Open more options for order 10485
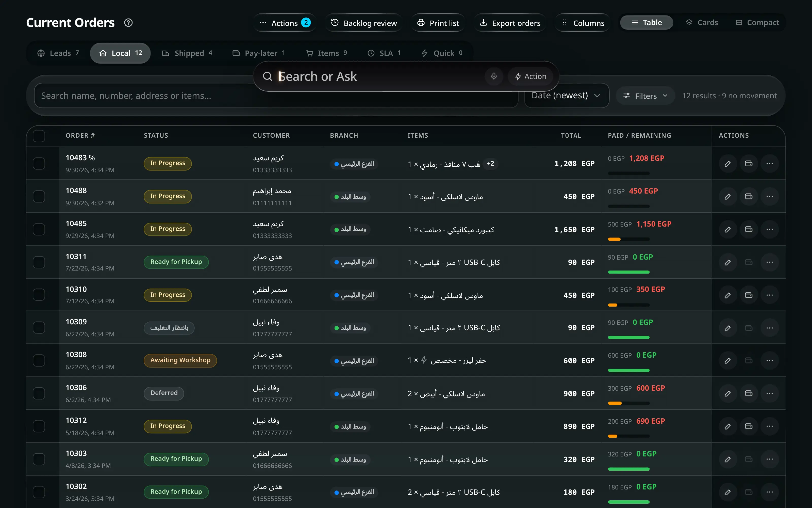This screenshot has height=508, width=812. click(770, 229)
